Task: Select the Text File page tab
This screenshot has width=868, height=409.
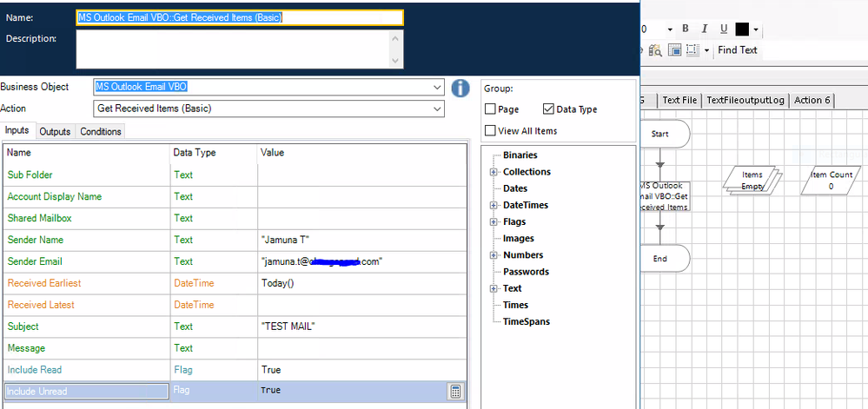Action: point(679,100)
